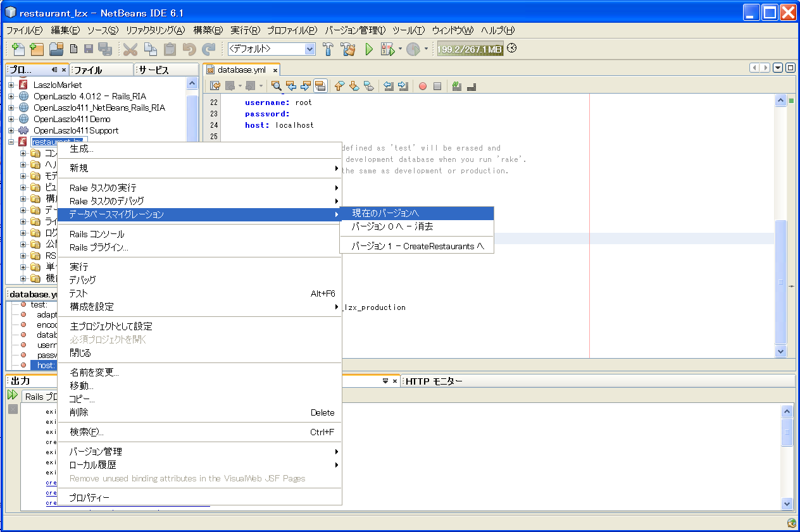Viewport: 800px width, 532px height.
Task: Click the Stop Macro Recording square icon
Action: 437,86
